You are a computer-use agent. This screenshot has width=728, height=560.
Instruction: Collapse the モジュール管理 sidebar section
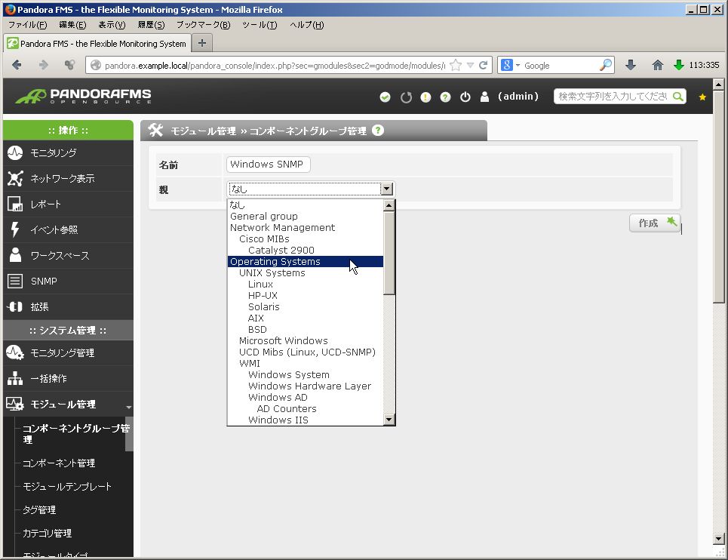coord(68,404)
